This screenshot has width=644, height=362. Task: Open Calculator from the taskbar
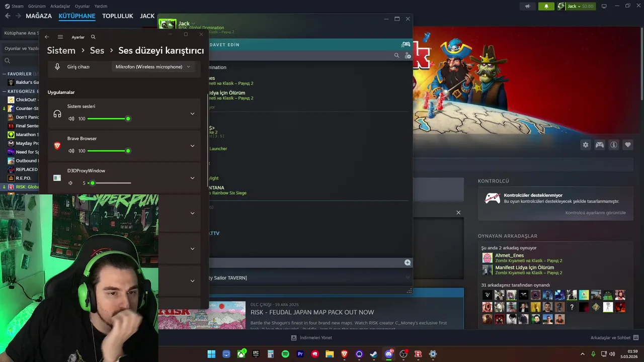271,354
